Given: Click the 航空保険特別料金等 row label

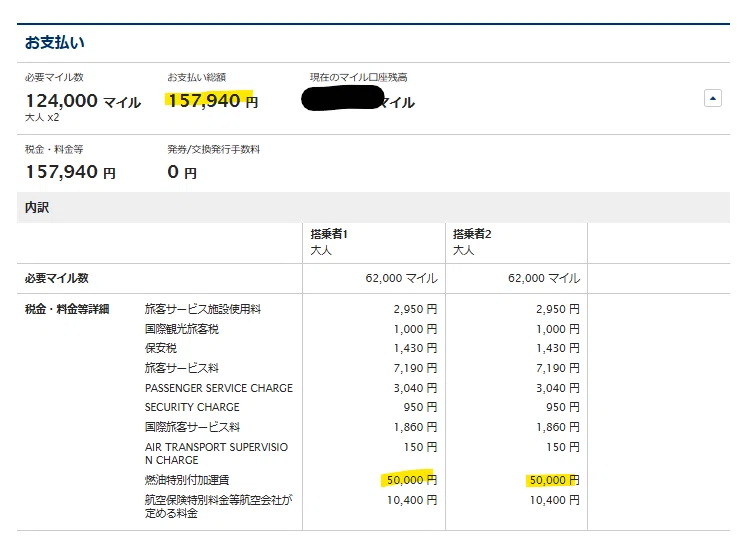Looking at the screenshot, I should pos(218,506).
